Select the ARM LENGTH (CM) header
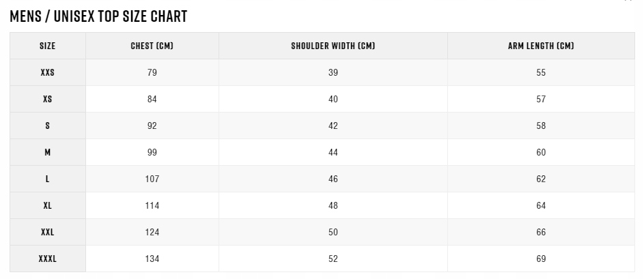Viewport: 644px width, 279px height. 541,46
